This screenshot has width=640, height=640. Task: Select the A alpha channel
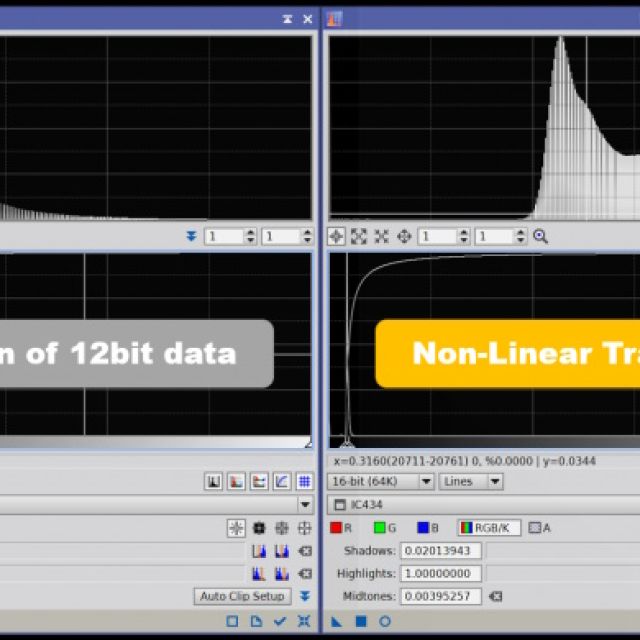[x=539, y=528]
